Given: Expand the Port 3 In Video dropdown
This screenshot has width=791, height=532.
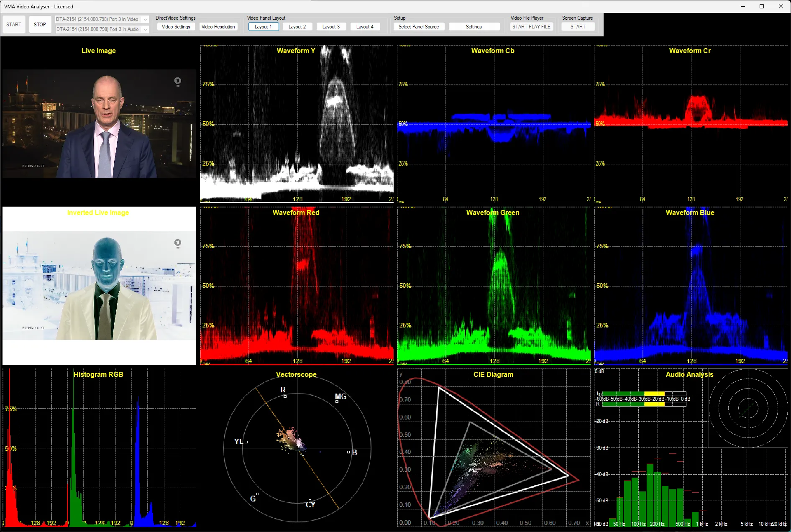Looking at the screenshot, I should (145, 19).
